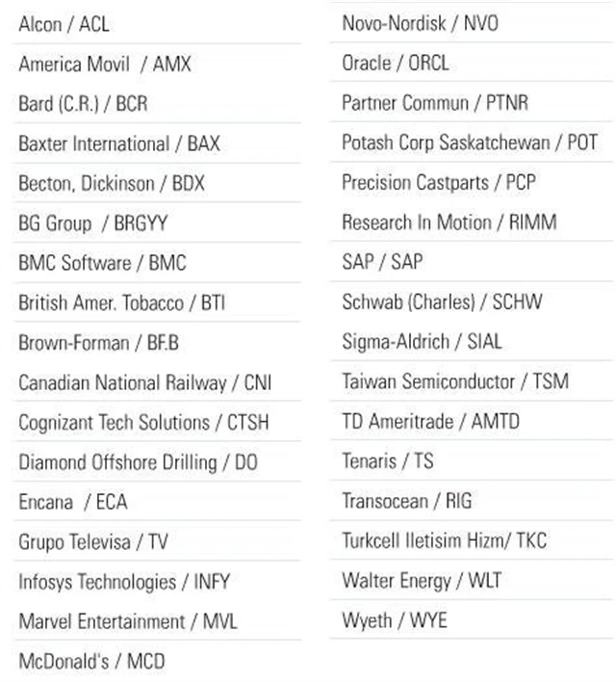Select Cognizant Tech Solutions / CTSH
Image resolution: width=616 pixels, height=682 pixels.
coord(143,423)
